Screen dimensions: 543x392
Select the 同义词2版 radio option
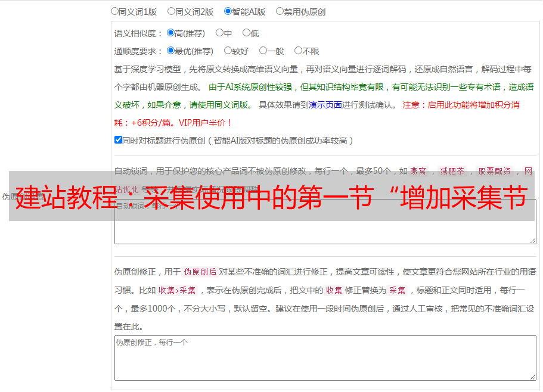(x=171, y=11)
